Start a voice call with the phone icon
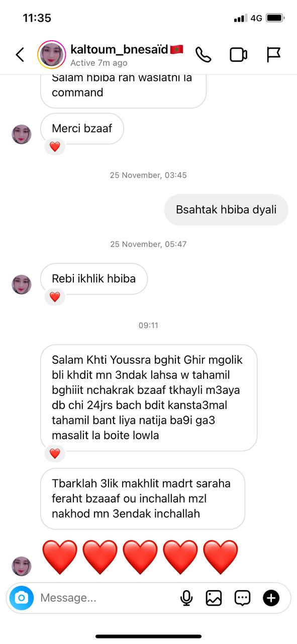Image resolution: width=297 pixels, height=644 pixels. (x=203, y=54)
